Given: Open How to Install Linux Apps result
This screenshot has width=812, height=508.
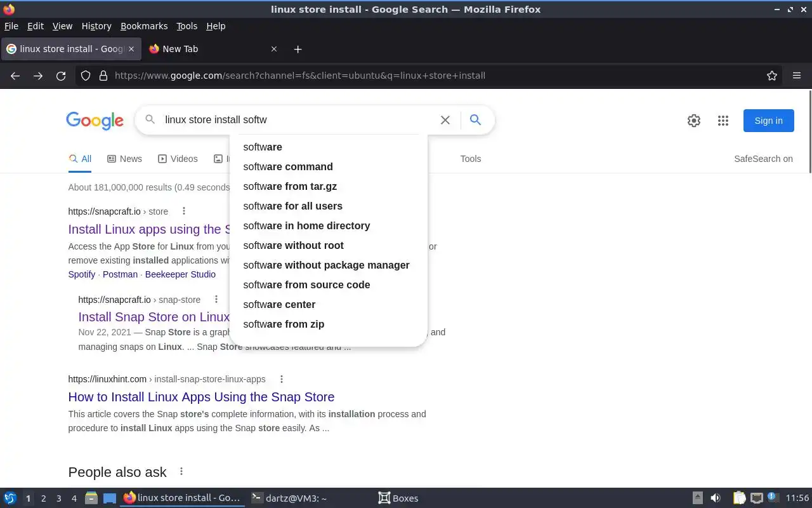Looking at the screenshot, I should coord(201,397).
